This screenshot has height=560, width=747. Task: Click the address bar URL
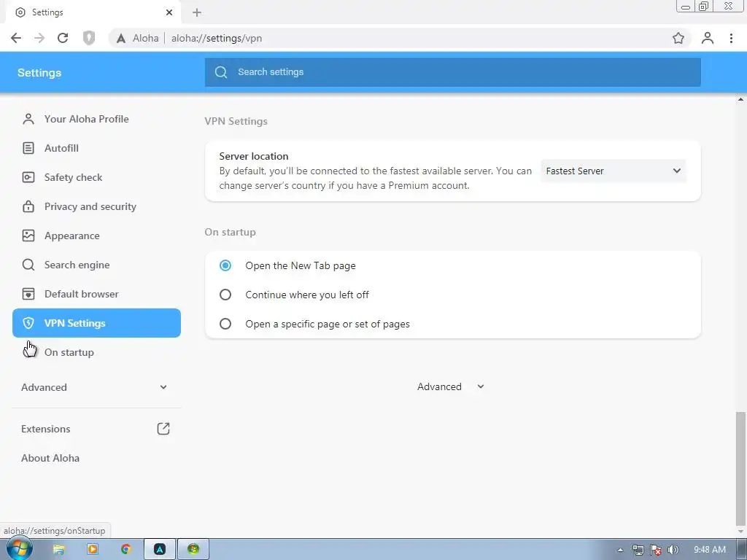pyautogui.click(x=217, y=38)
